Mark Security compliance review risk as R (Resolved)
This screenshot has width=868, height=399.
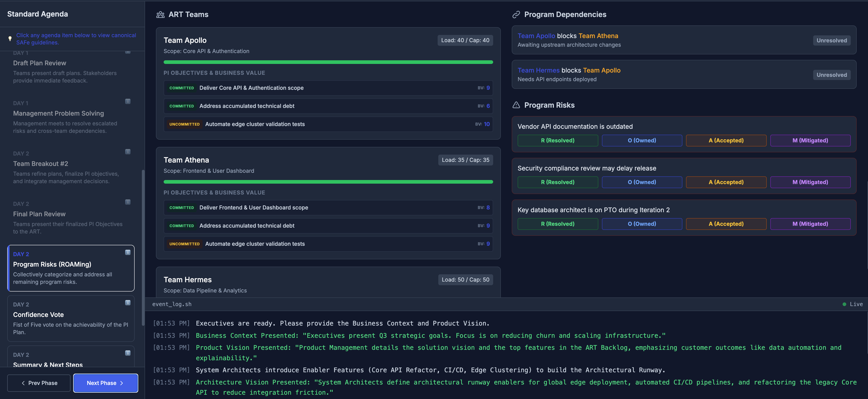[x=558, y=182]
